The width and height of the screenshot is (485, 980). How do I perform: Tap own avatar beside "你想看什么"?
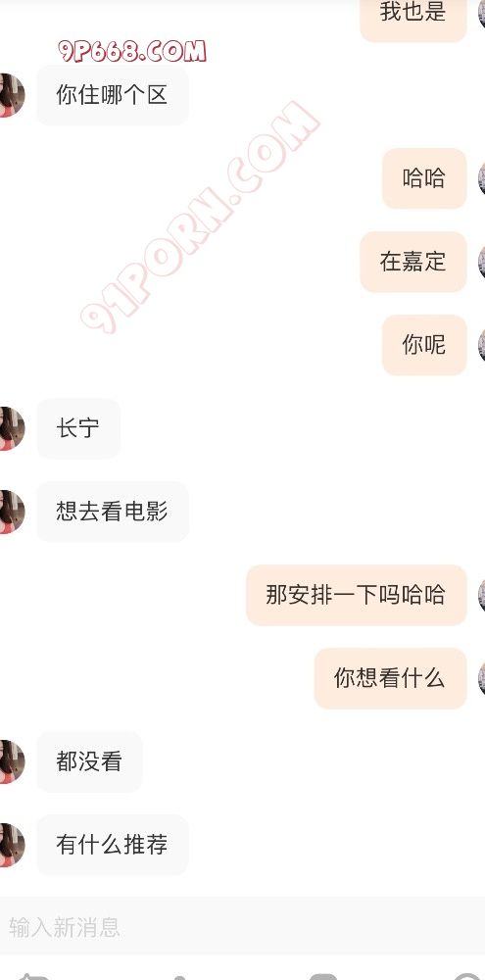[x=481, y=678]
